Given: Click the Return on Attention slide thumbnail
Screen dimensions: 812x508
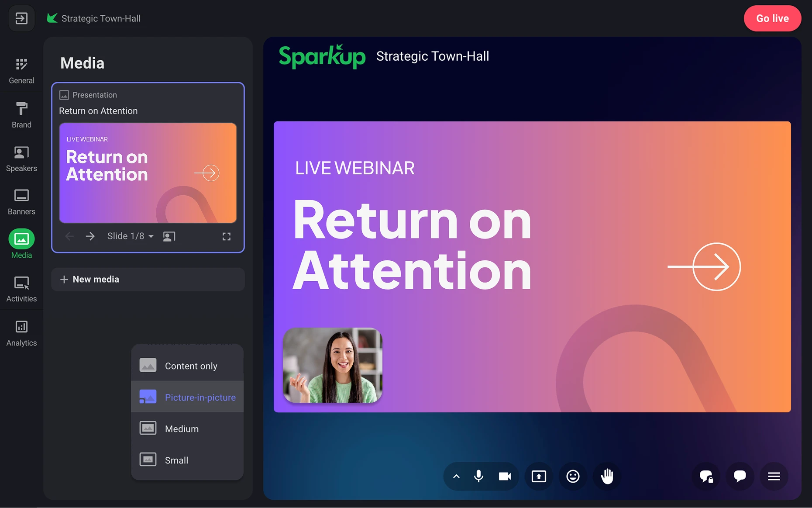Looking at the screenshot, I should tap(148, 173).
